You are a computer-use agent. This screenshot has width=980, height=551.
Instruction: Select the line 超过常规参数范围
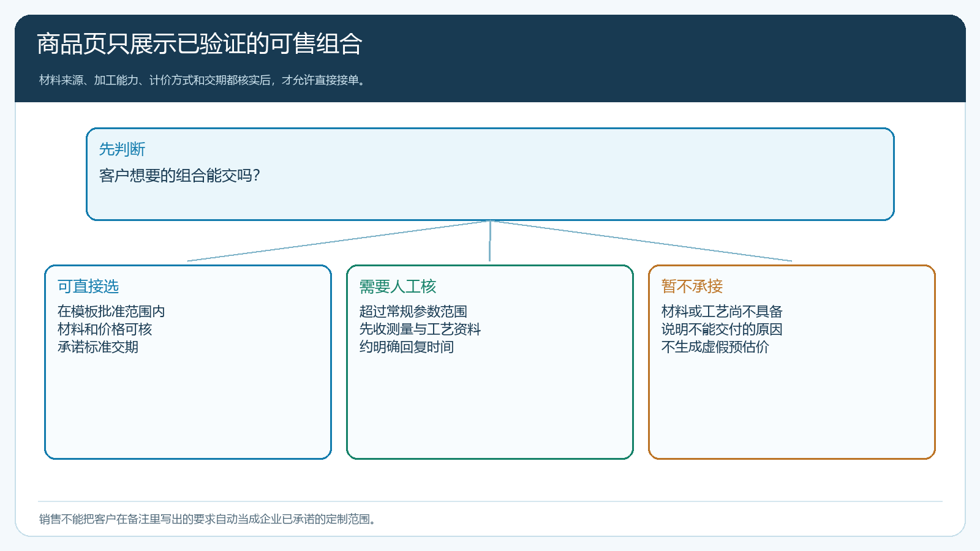[413, 312]
